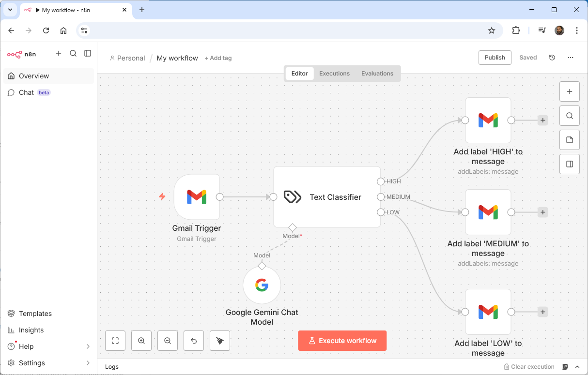Click the Execute workflow button
This screenshot has height=375, width=588.
[x=342, y=341]
